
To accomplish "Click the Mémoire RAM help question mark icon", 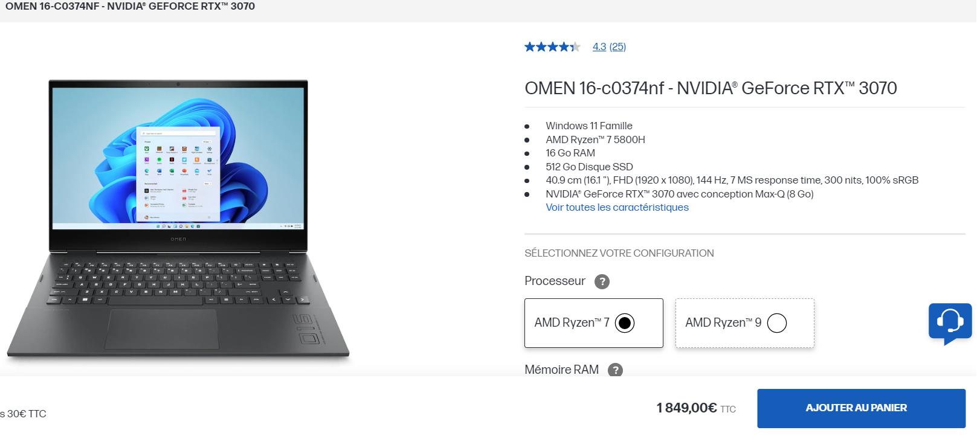I will [x=615, y=370].
